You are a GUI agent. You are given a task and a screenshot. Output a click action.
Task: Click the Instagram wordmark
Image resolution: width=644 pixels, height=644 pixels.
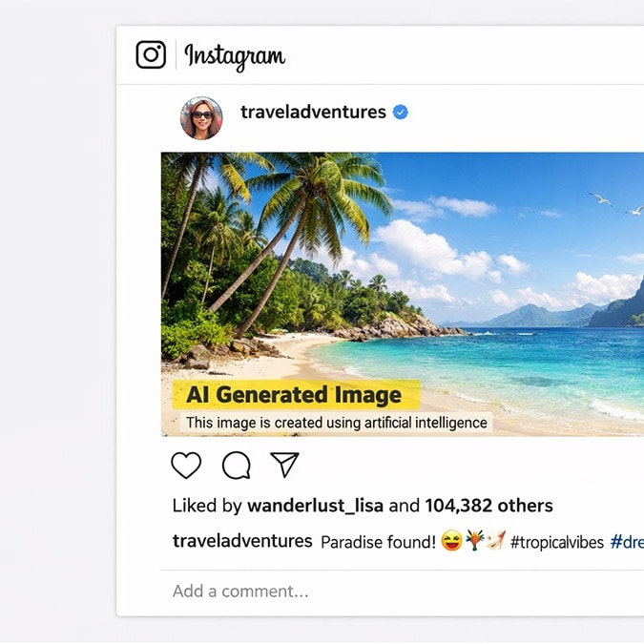coord(235,56)
